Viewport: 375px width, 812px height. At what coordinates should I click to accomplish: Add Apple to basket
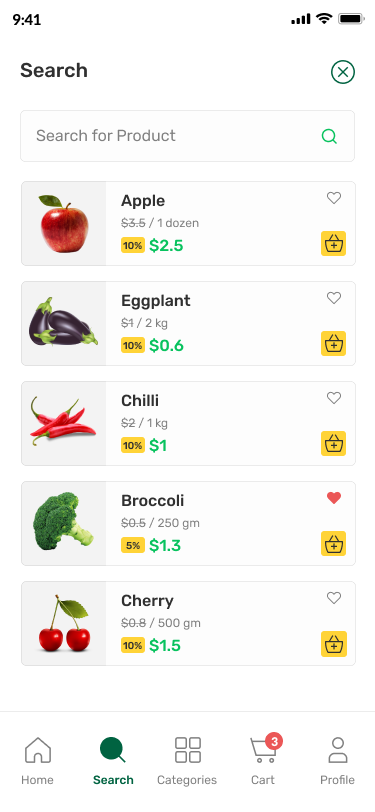334,243
